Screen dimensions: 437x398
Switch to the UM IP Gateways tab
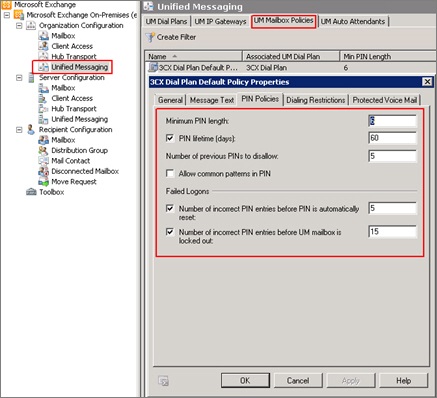[220, 21]
